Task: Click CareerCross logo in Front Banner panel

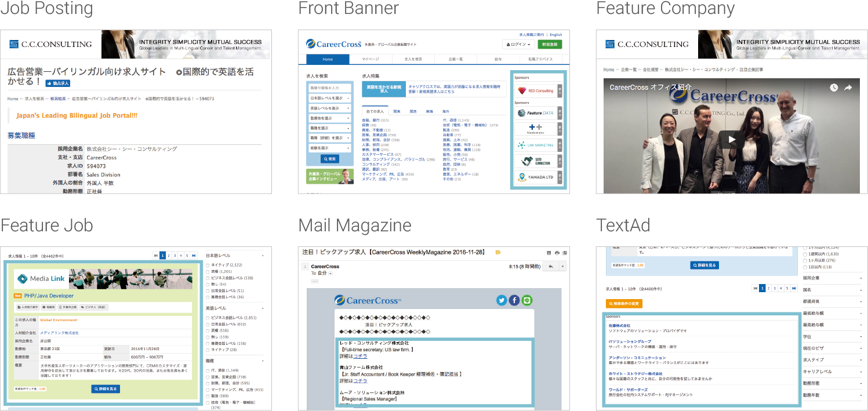Action: (x=334, y=43)
